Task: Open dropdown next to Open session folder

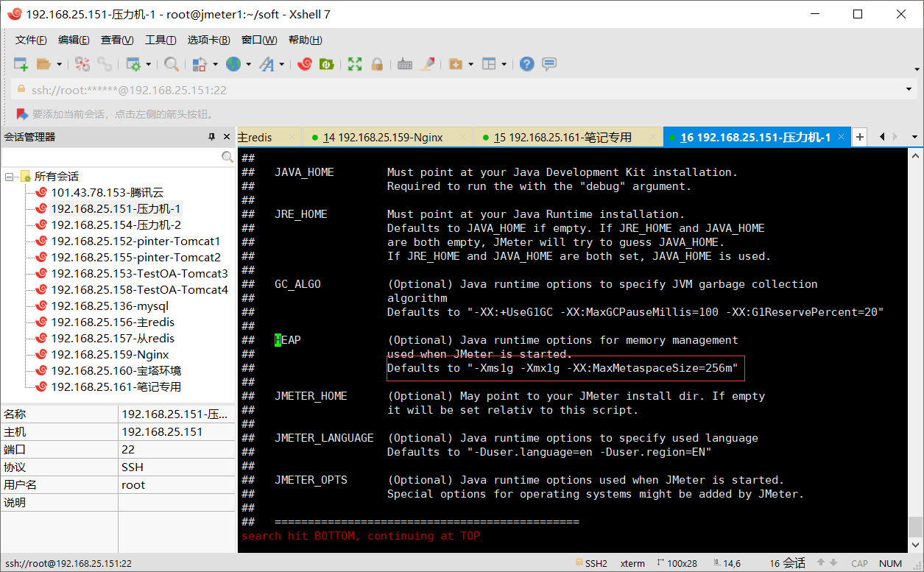Action: click(59, 65)
